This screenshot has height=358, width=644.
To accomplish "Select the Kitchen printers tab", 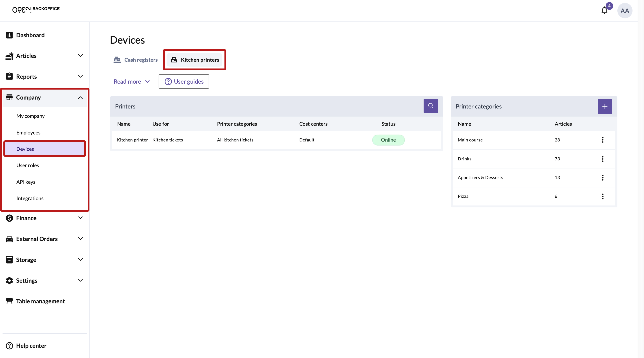I will [195, 60].
